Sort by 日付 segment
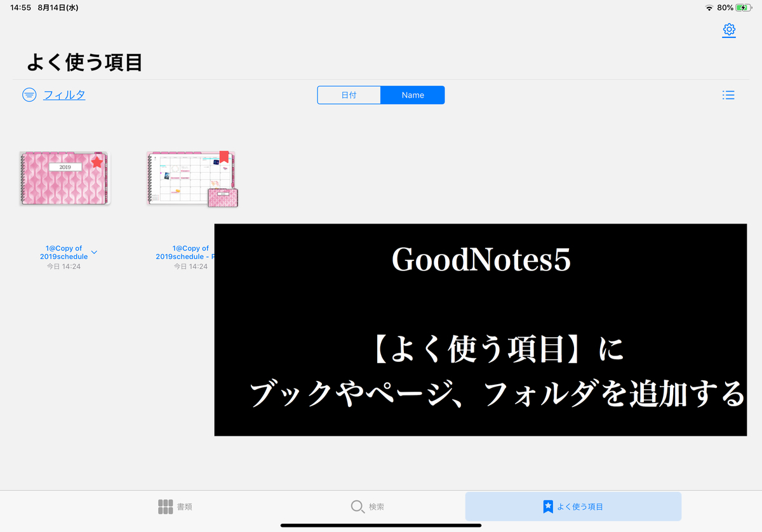Screen dimensions: 762x532 tap(349, 95)
